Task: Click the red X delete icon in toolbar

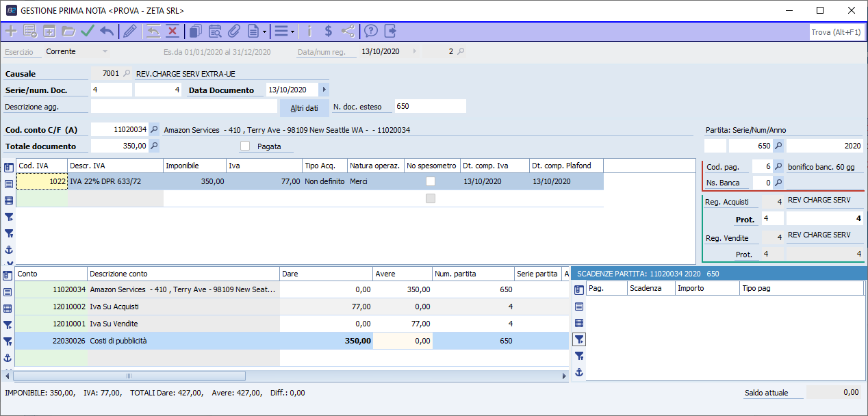Action: 173,31
